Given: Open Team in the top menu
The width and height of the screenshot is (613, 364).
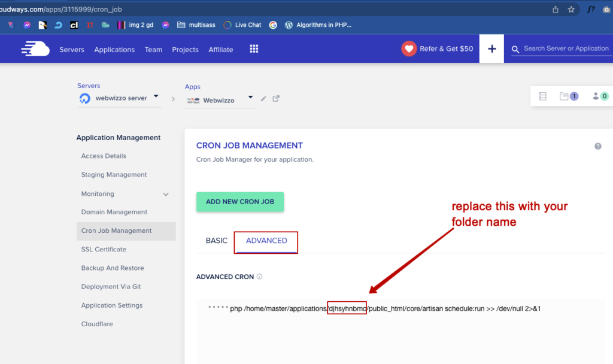Looking at the screenshot, I should 153,50.
